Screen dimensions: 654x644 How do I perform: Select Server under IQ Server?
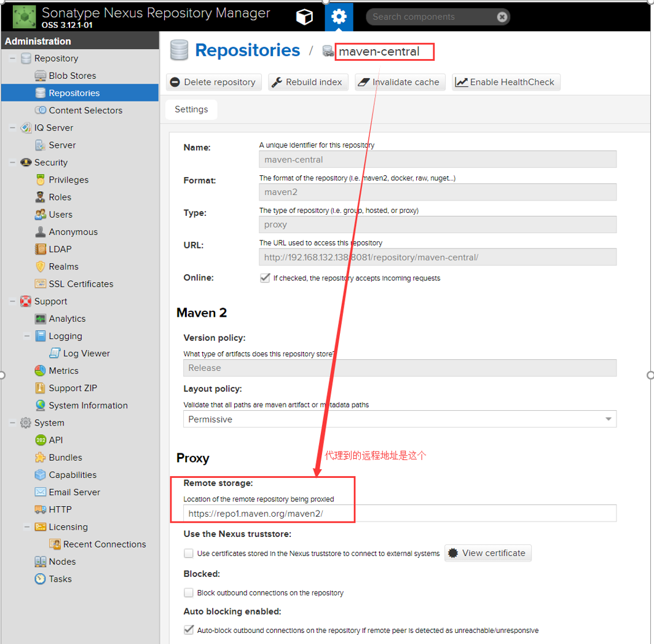(62, 145)
